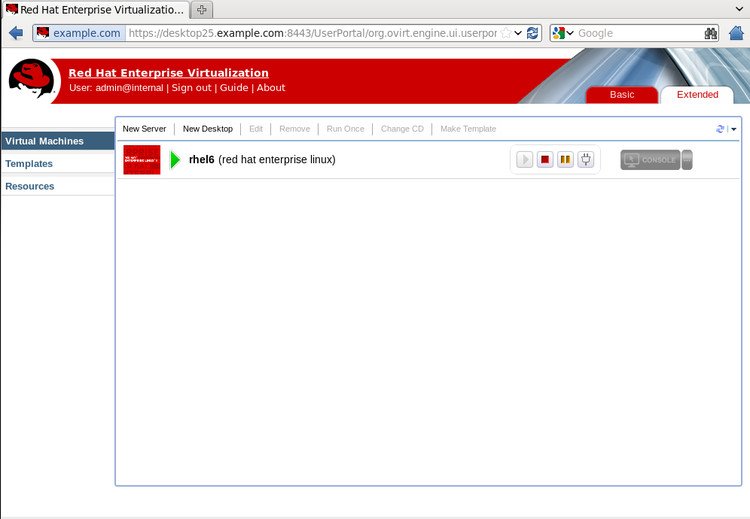Select the Red Hat Enterprise Virtualization browser tab

95,10
